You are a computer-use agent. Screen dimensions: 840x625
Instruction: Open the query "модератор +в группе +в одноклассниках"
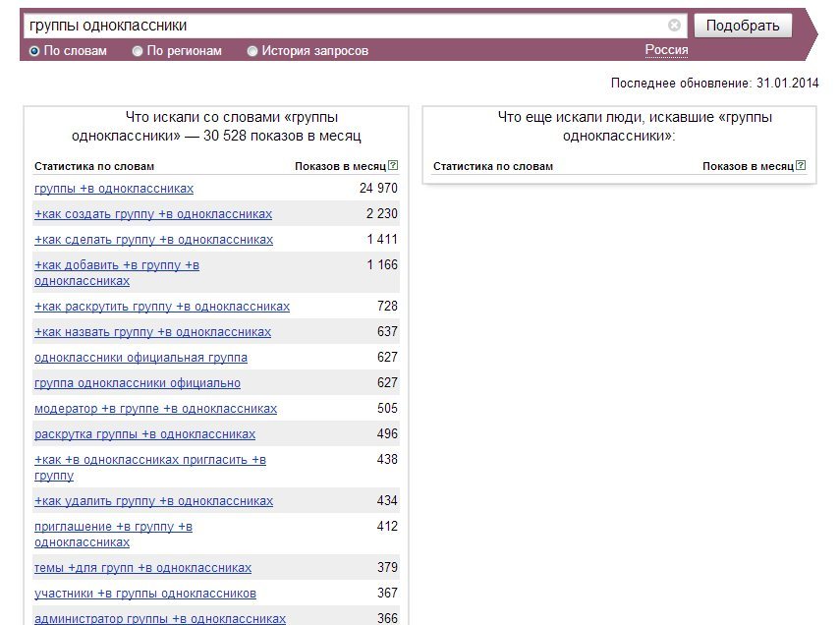click(x=156, y=409)
